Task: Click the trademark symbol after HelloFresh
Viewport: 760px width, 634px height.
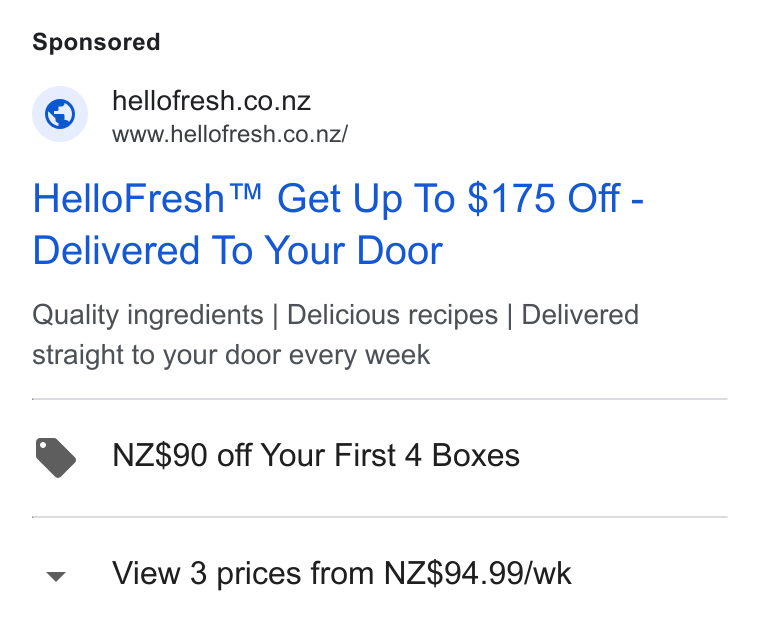Action: [x=245, y=191]
